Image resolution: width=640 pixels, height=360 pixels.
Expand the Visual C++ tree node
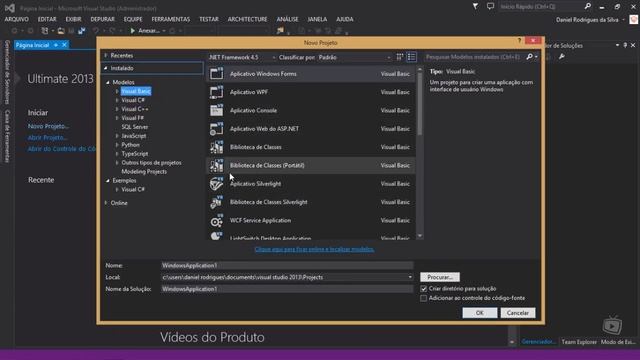[117, 109]
